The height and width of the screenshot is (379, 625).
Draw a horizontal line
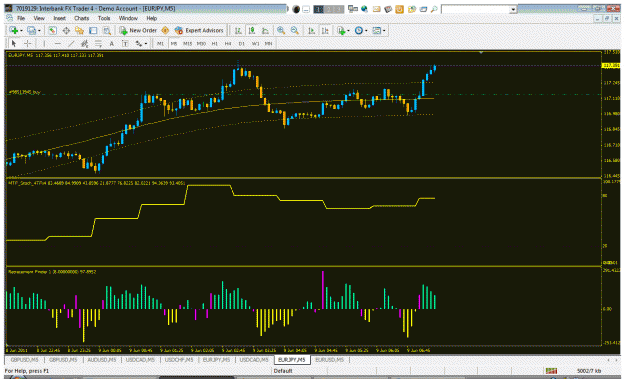[58, 43]
